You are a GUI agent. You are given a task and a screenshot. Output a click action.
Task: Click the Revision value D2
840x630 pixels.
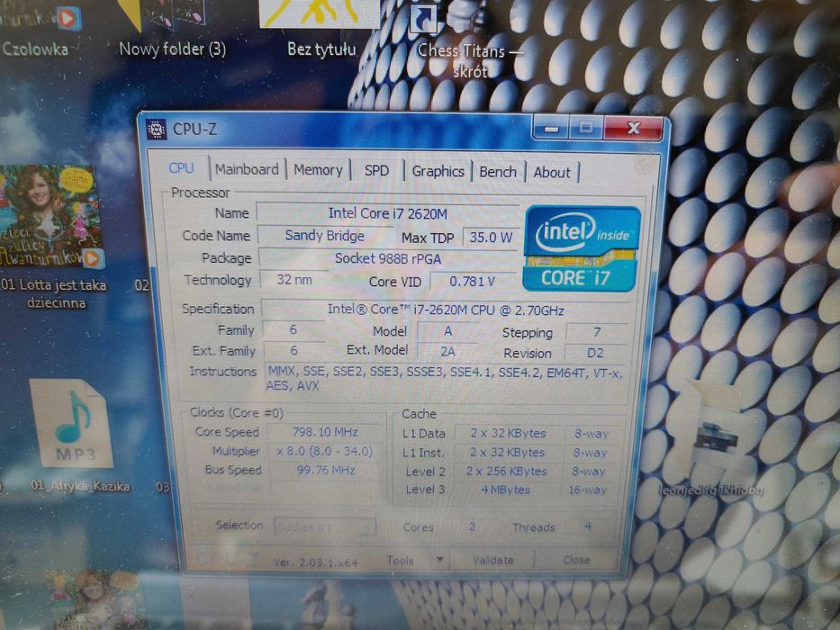(596, 354)
